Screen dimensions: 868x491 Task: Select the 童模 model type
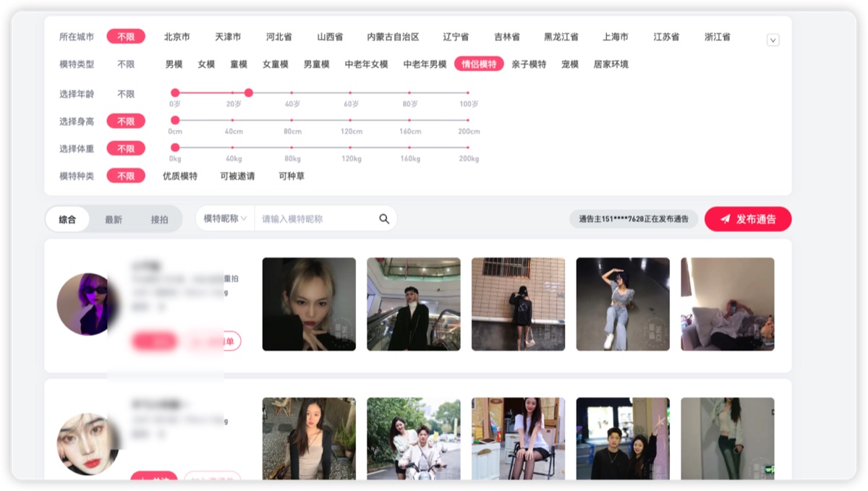point(239,64)
